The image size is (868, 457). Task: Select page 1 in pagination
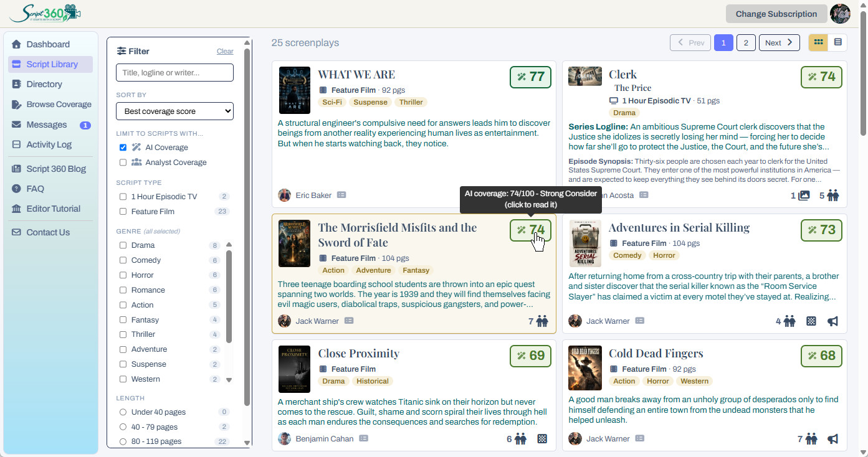[x=723, y=42]
